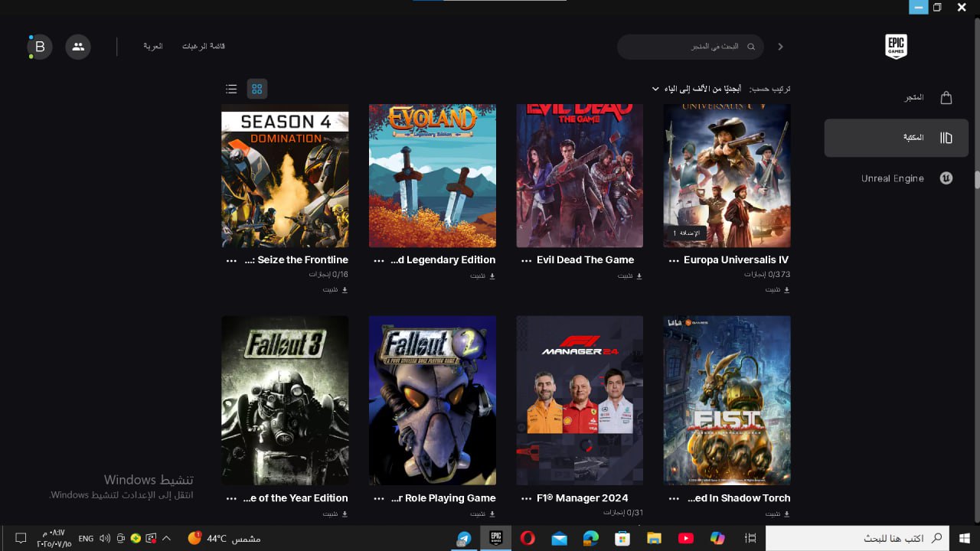Open more options for Shadow Torch

674,498
